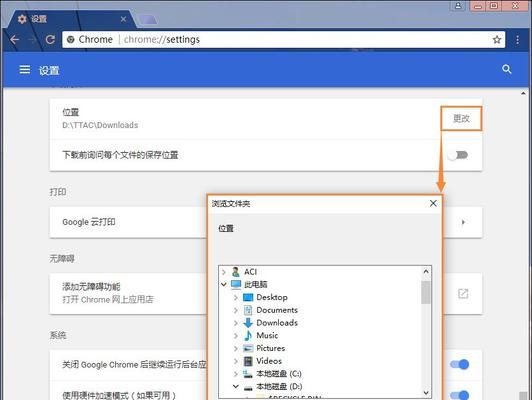Collapse 本地磁盘 (D:) node
The width and height of the screenshot is (532, 400).
tap(236, 386)
